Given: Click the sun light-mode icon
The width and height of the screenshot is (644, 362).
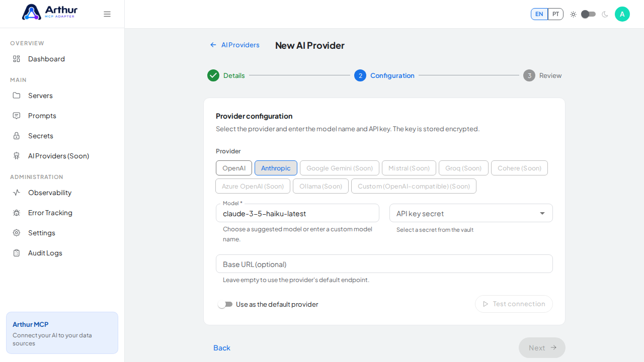Looking at the screenshot, I should [573, 14].
